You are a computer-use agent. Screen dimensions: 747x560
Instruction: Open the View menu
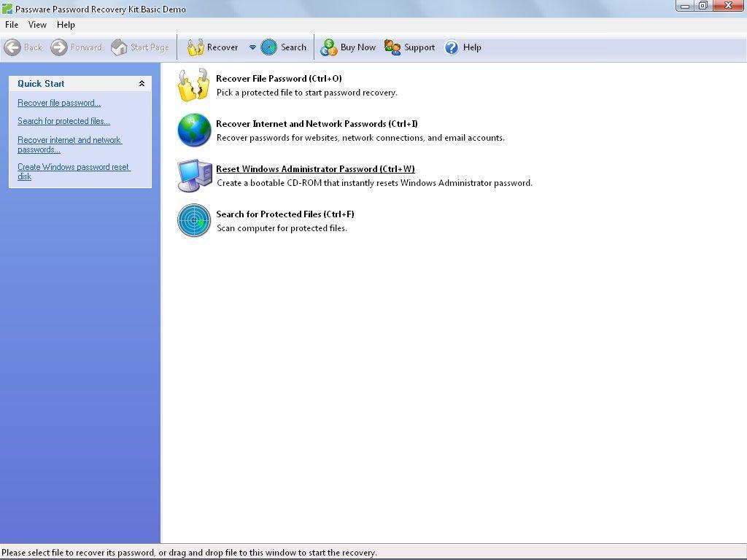(x=37, y=25)
